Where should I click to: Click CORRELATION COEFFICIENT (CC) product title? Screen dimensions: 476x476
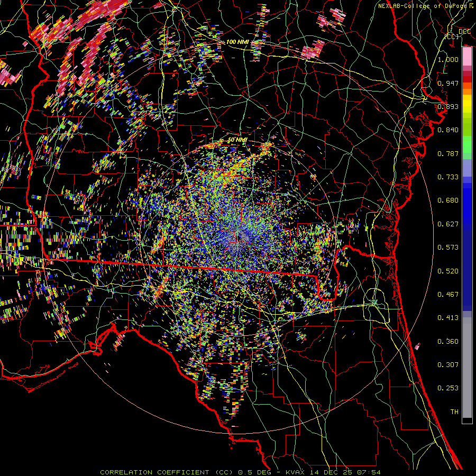point(167,472)
